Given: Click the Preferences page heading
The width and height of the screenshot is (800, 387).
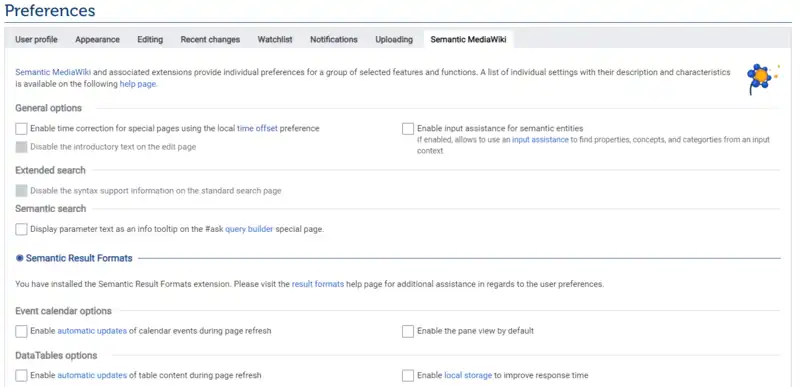Looking at the screenshot, I should tap(50, 10).
